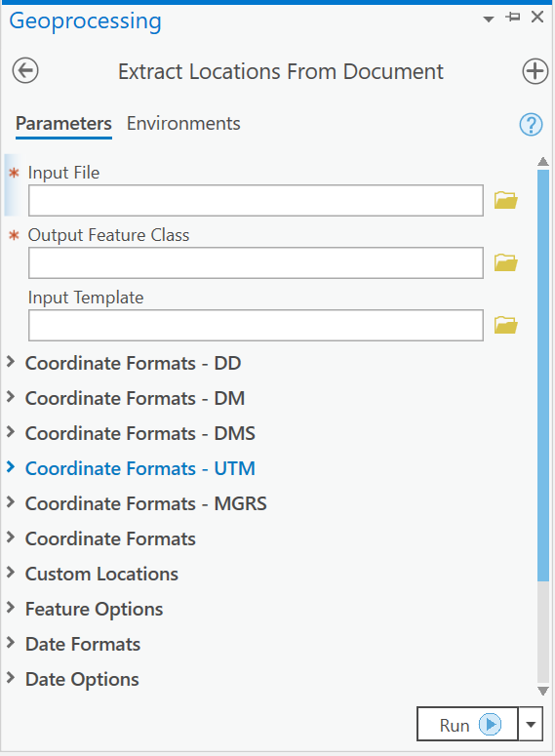Click the Input File text field
Viewport: 555px width, 756px height.
coord(257,200)
